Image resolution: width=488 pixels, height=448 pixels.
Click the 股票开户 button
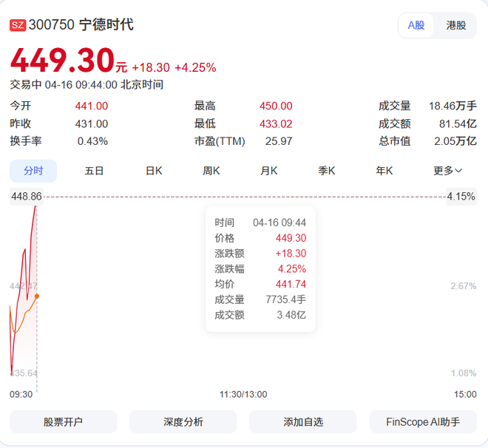[x=63, y=422]
